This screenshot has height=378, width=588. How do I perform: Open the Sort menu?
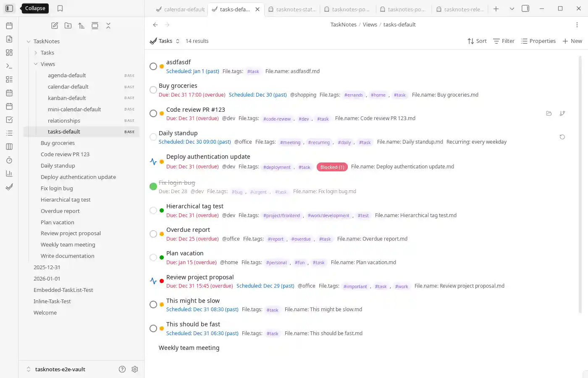point(477,41)
